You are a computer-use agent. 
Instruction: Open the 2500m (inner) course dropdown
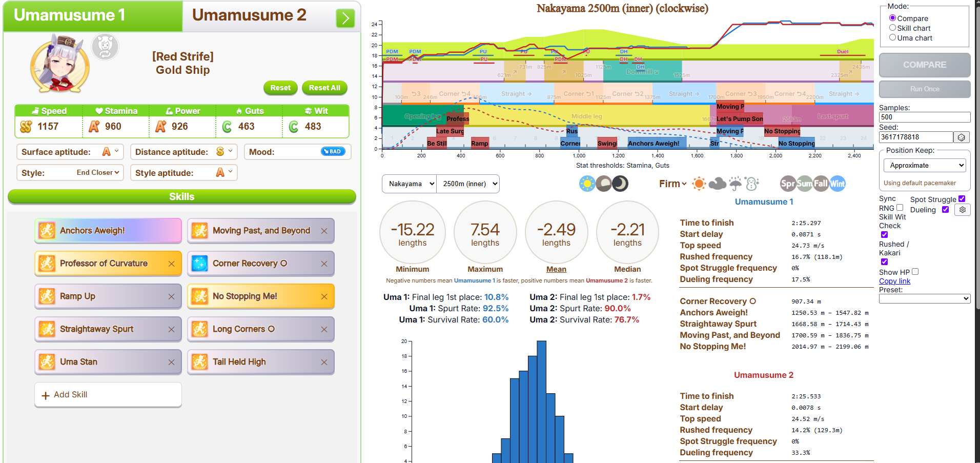(x=468, y=184)
